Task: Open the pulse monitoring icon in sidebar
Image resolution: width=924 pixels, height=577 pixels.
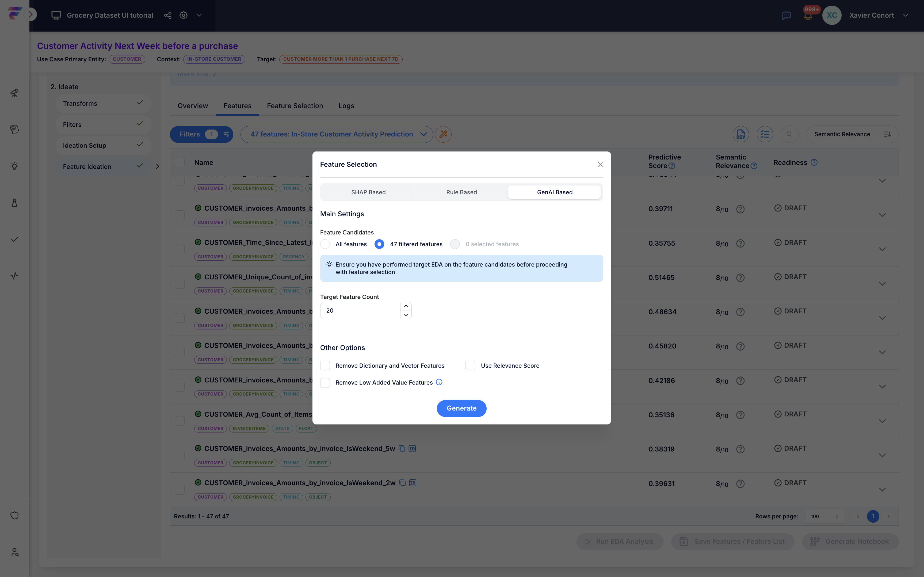Action: tap(14, 276)
